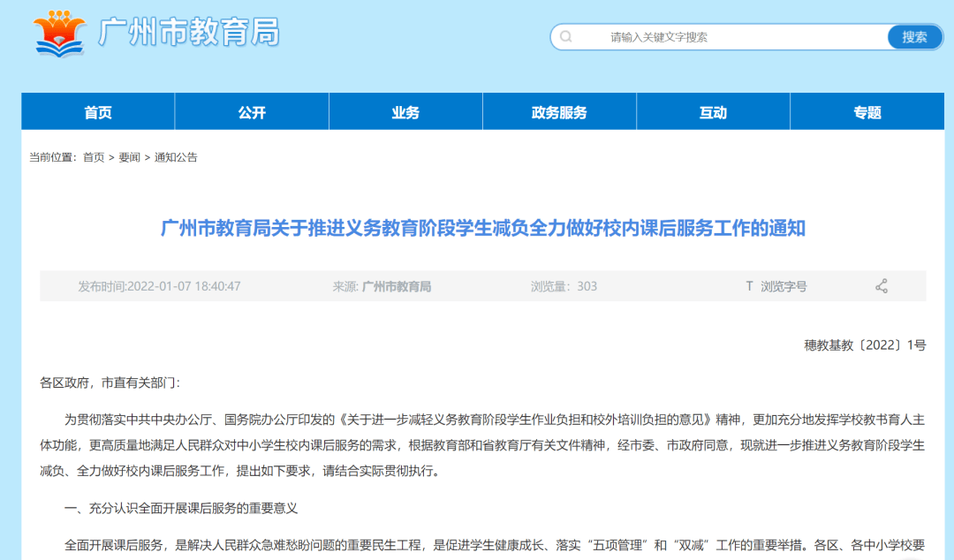Screen dimensions: 954x560
Task: Click 首页 in the breadcrumb
Action: click(94, 157)
